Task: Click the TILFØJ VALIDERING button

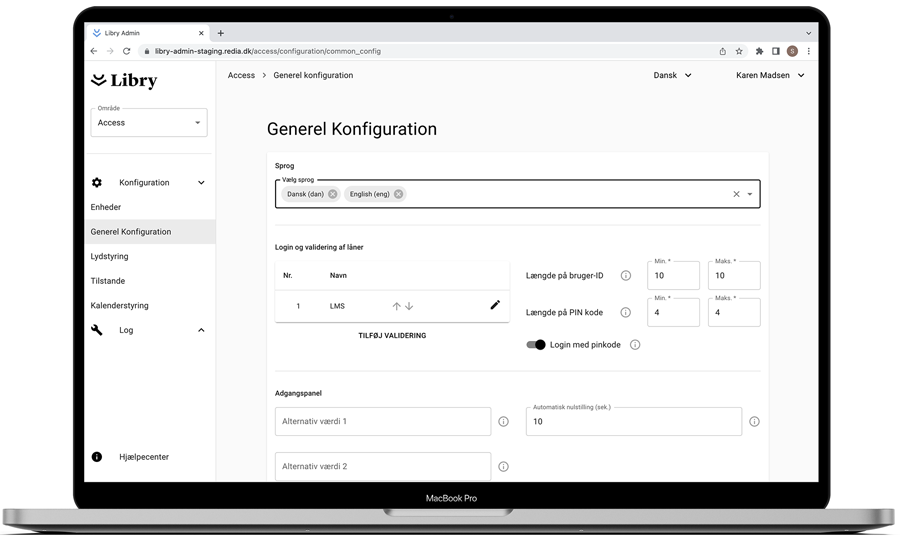Action: click(392, 336)
